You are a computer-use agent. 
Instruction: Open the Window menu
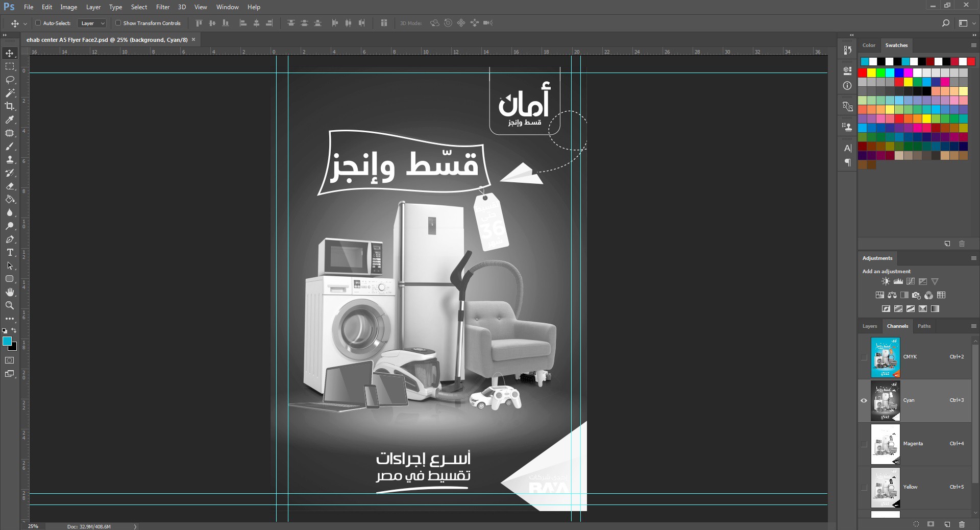click(227, 7)
